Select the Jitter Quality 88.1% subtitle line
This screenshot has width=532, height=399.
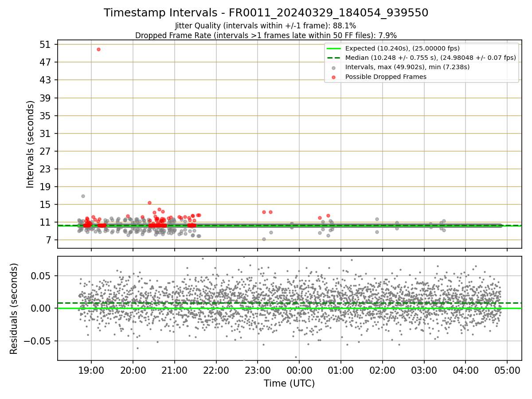click(x=266, y=26)
